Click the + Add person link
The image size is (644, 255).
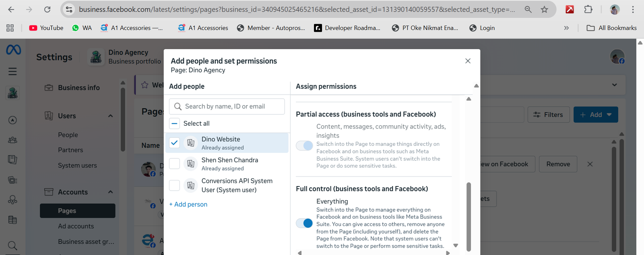point(188,204)
